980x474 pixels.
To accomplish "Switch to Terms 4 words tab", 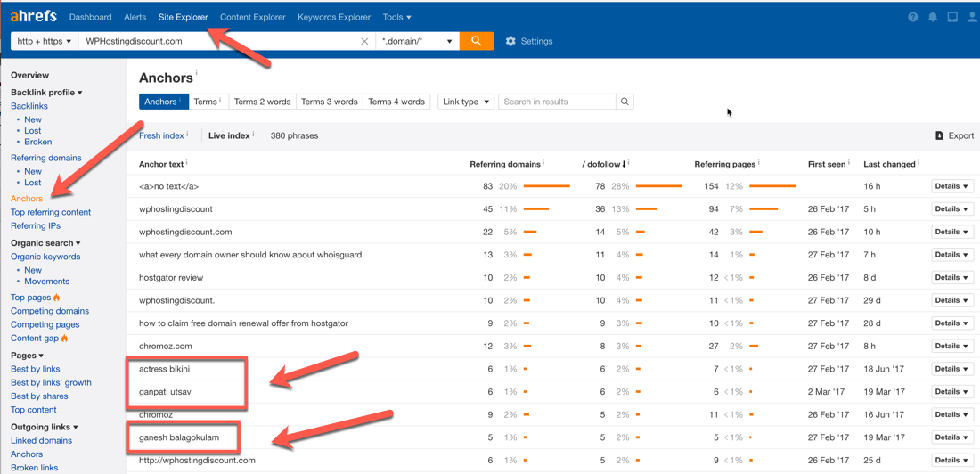I will click(x=396, y=102).
